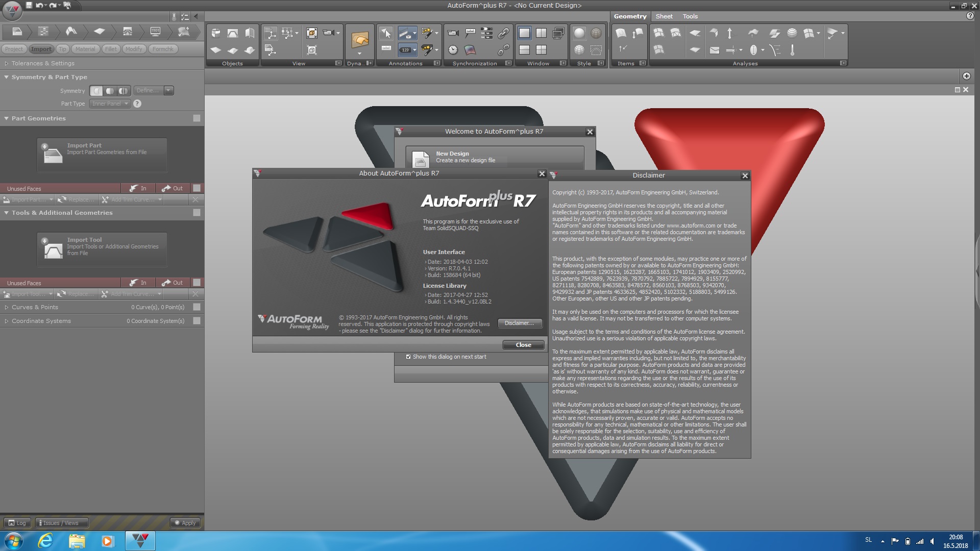Open the Plan stage icon
The image size is (980, 551).
tap(44, 32)
